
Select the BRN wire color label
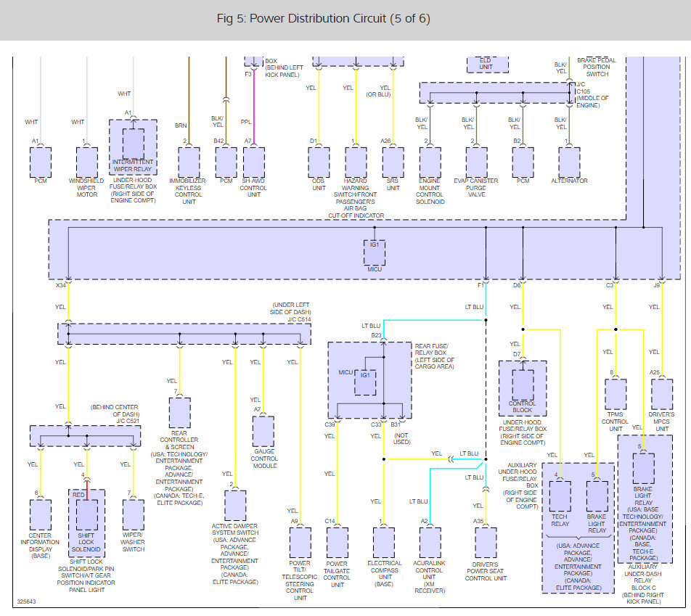[x=181, y=126]
